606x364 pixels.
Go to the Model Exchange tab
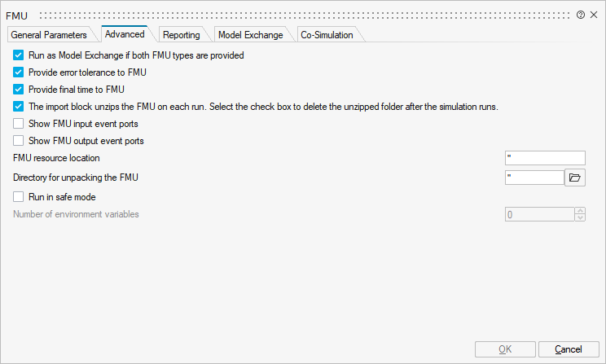[250, 35]
